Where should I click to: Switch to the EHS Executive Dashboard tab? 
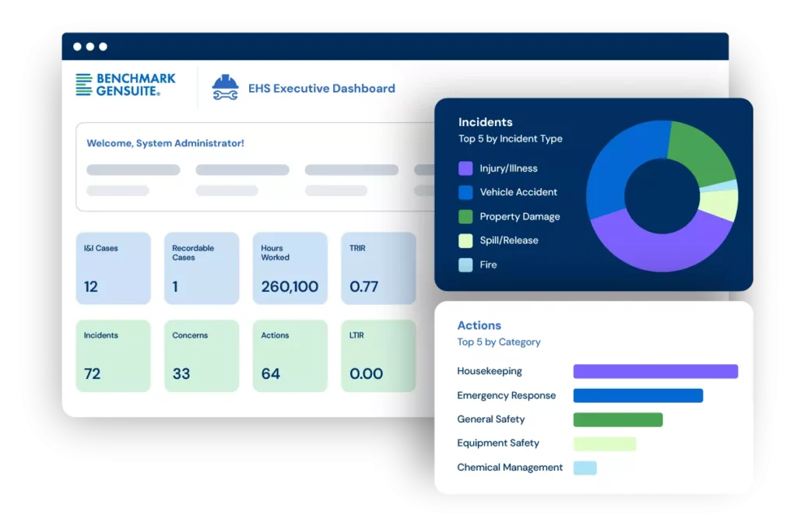[321, 88]
